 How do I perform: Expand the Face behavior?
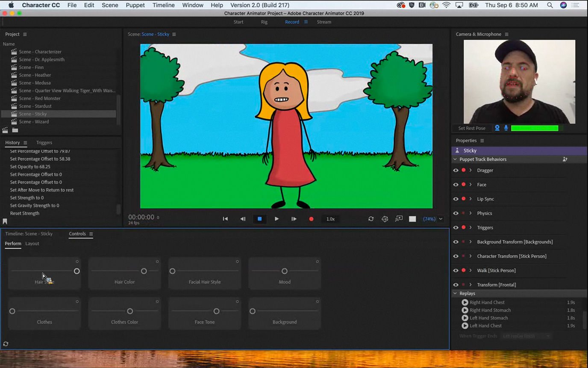470,185
